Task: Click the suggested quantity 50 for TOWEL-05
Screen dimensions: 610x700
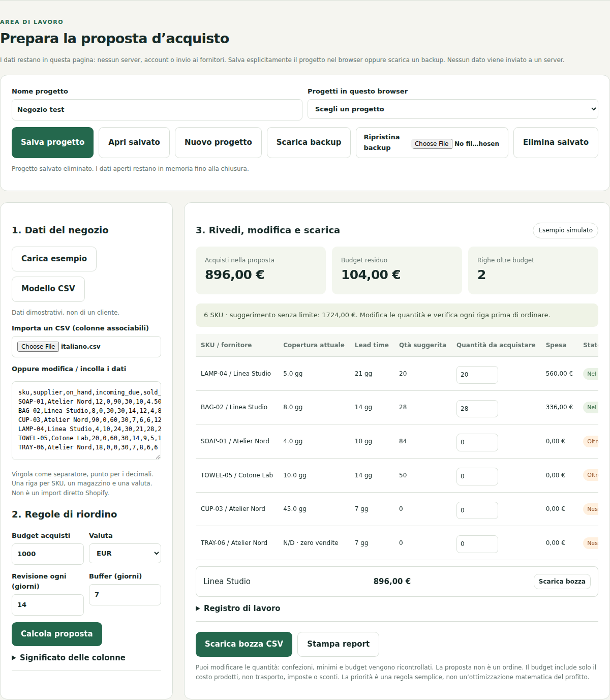Action: (x=403, y=475)
